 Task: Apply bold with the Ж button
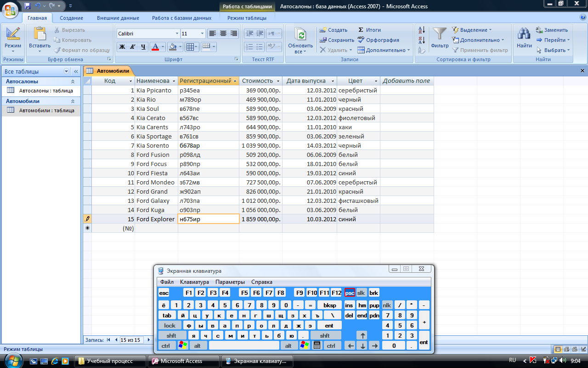pyautogui.click(x=122, y=46)
